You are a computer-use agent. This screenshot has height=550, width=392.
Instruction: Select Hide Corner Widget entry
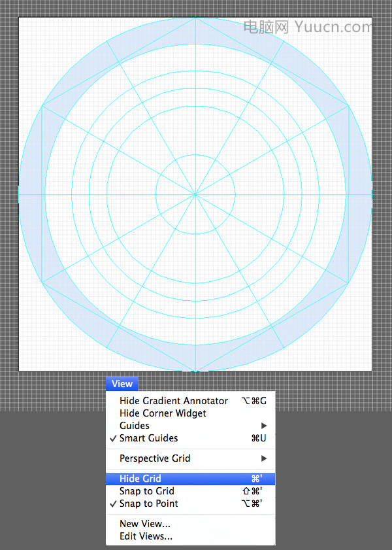(x=191, y=413)
